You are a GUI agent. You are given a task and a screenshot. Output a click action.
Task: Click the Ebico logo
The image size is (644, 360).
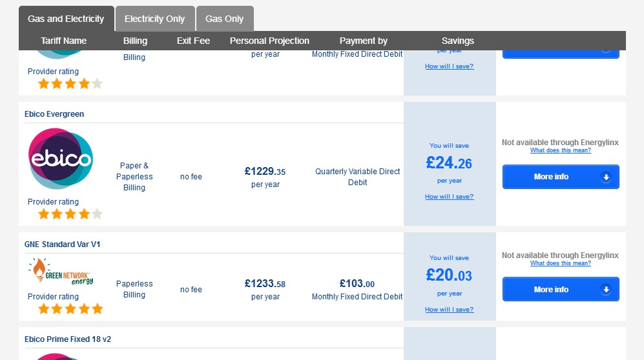61,159
